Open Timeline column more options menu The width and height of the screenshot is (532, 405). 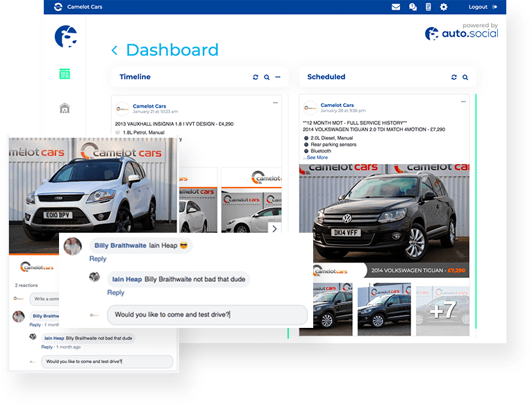coord(278,77)
